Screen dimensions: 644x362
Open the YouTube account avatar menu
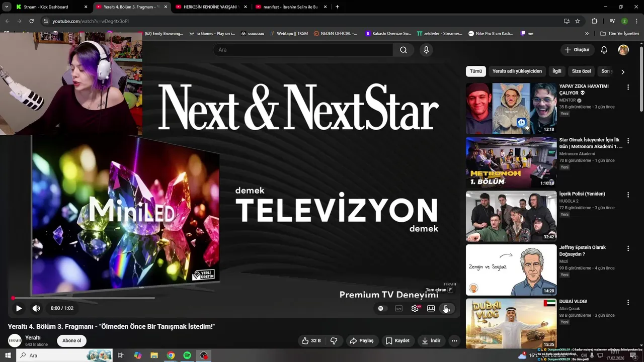coord(623,50)
